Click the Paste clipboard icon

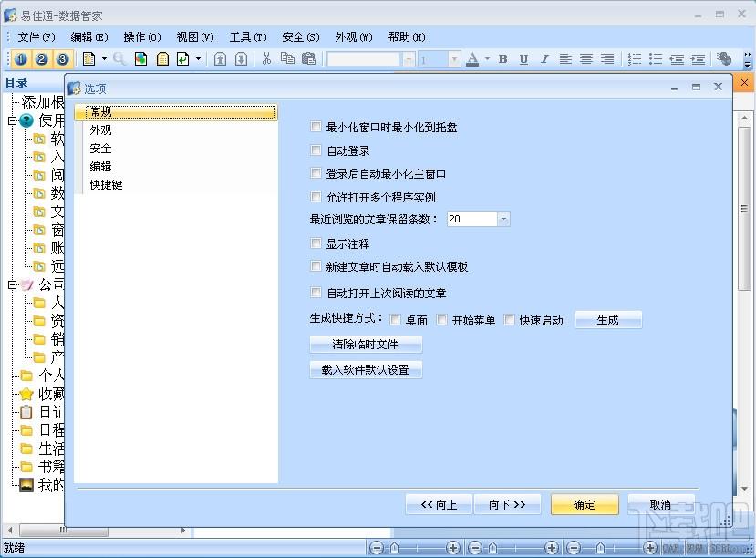coord(308,58)
